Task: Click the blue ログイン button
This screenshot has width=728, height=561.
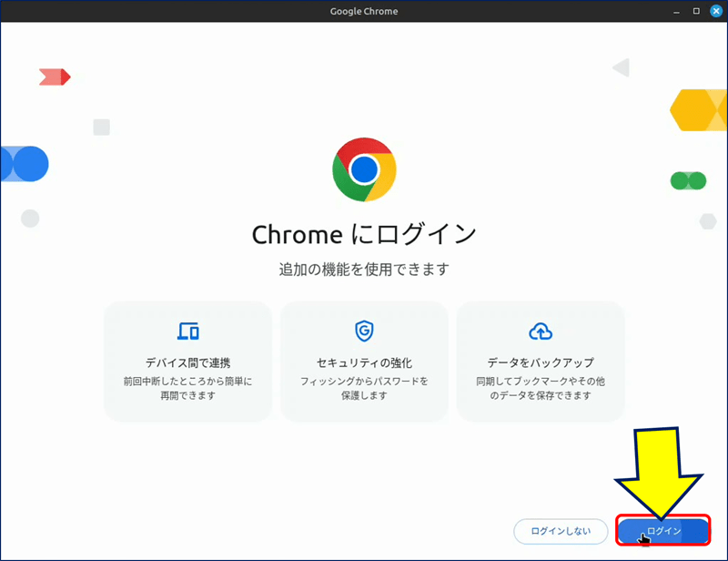Action: tap(663, 530)
